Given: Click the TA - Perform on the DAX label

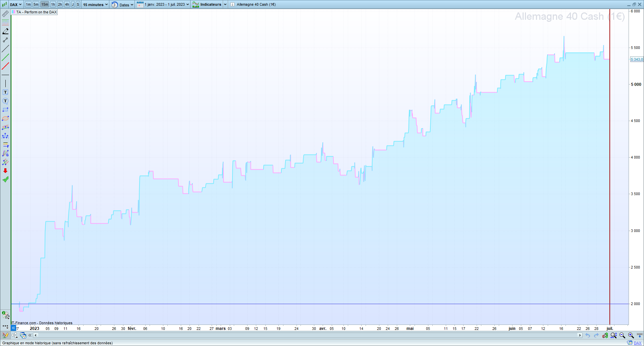Looking at the screenshot, I should [36, 12].
